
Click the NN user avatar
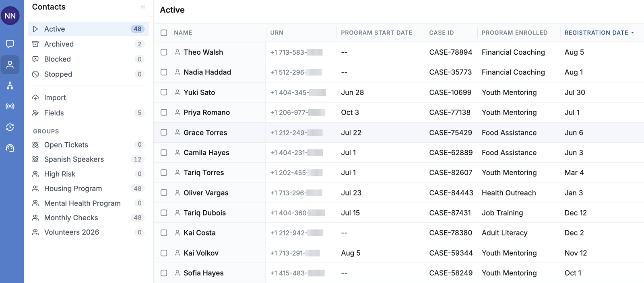coord(10,16)
